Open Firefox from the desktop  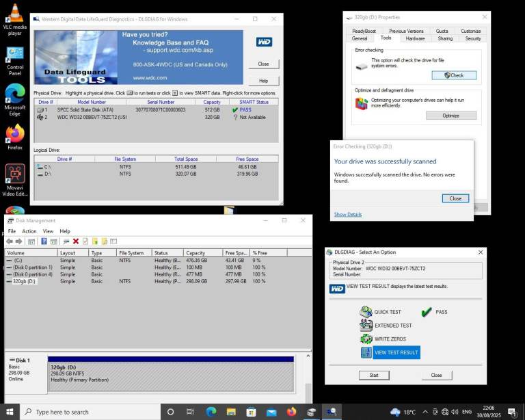[15, 134]
